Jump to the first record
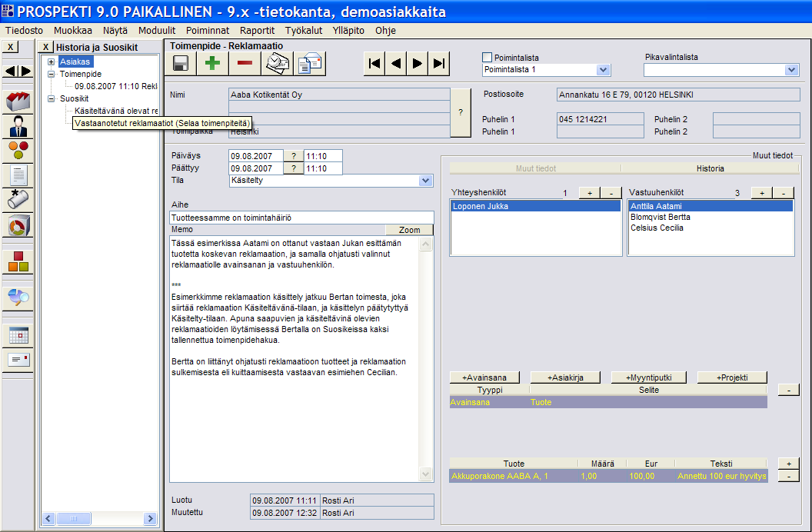The height and width of the screenshot is (532, 812). point(374,64)
